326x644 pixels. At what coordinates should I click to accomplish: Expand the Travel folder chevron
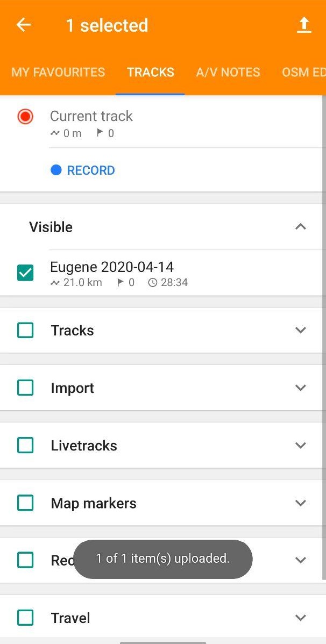pyautogui.click(x=301, y=618)
